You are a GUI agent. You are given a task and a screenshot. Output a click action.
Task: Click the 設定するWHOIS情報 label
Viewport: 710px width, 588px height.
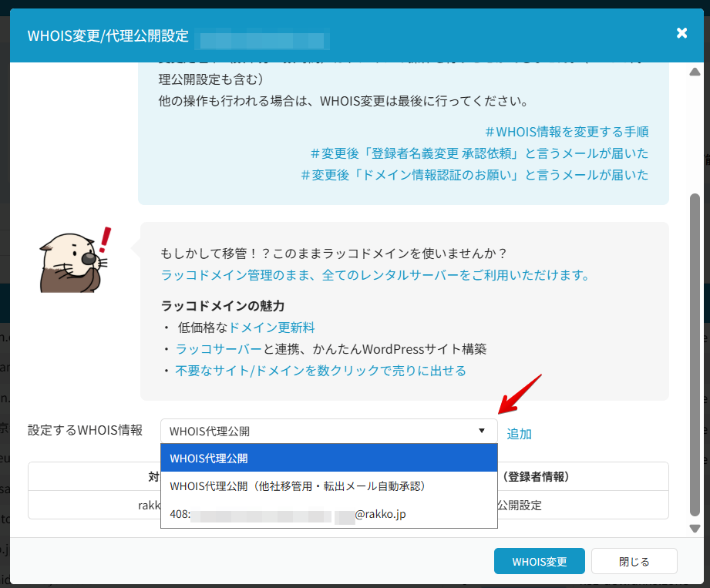tap(85, 430)
